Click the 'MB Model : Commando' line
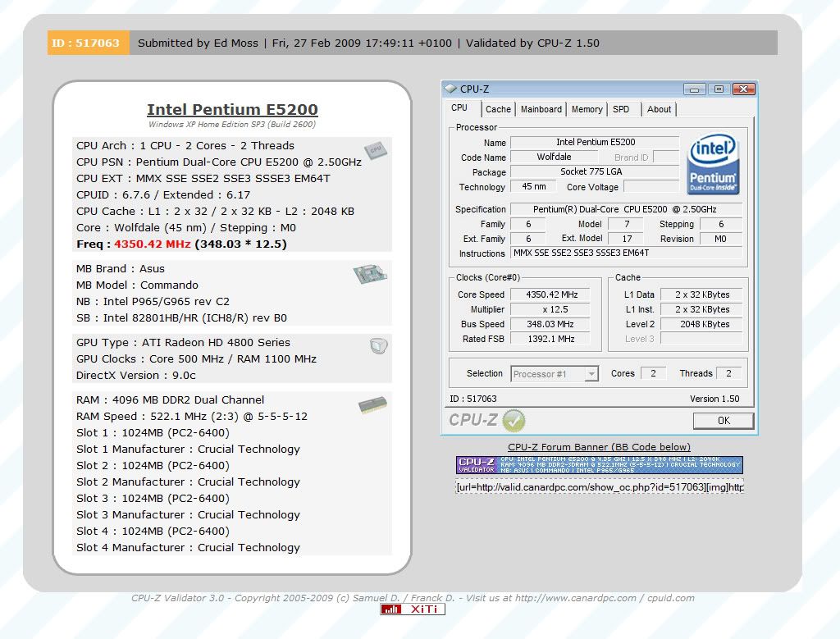This screenshot has height=639, width=840. [137, 285]
